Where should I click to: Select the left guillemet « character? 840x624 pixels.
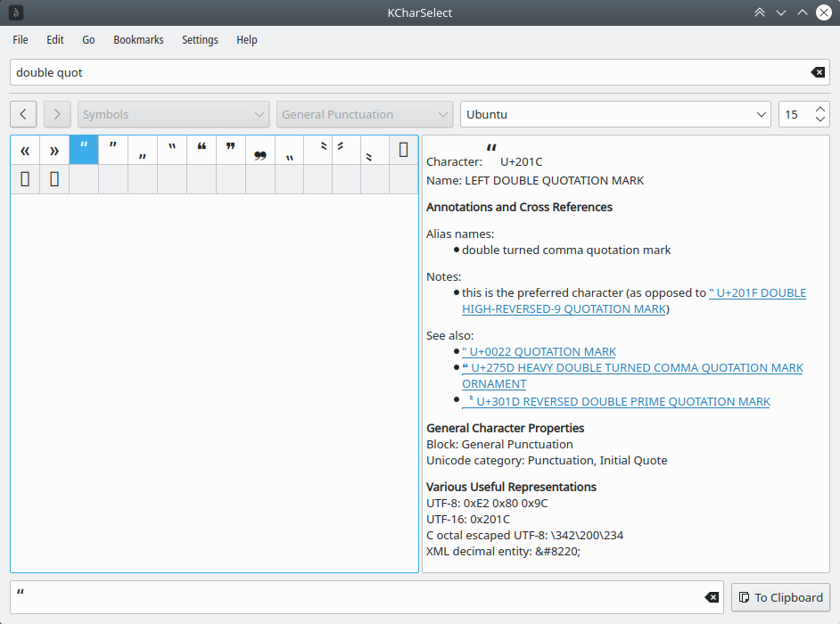(25, 150)
